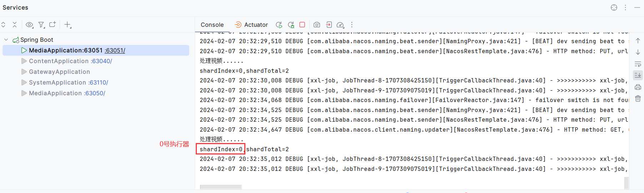Stop the running application
The width and height of the screenshot is (644, 193).
(302, 25)
